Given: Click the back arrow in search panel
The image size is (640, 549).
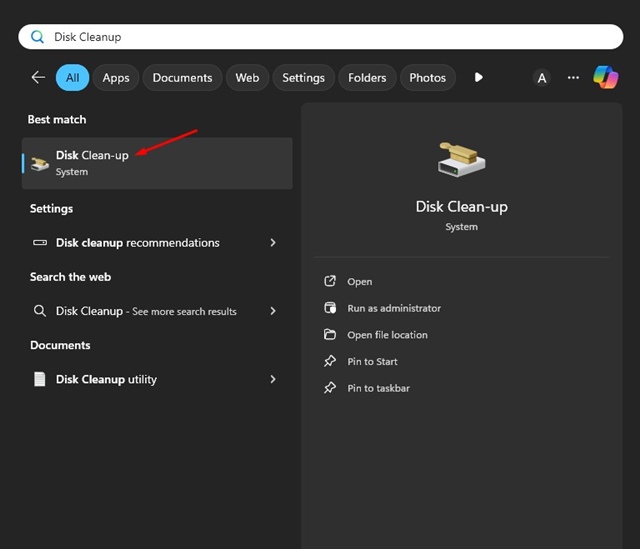Looking at the screenshot, I should click(38, 78).
